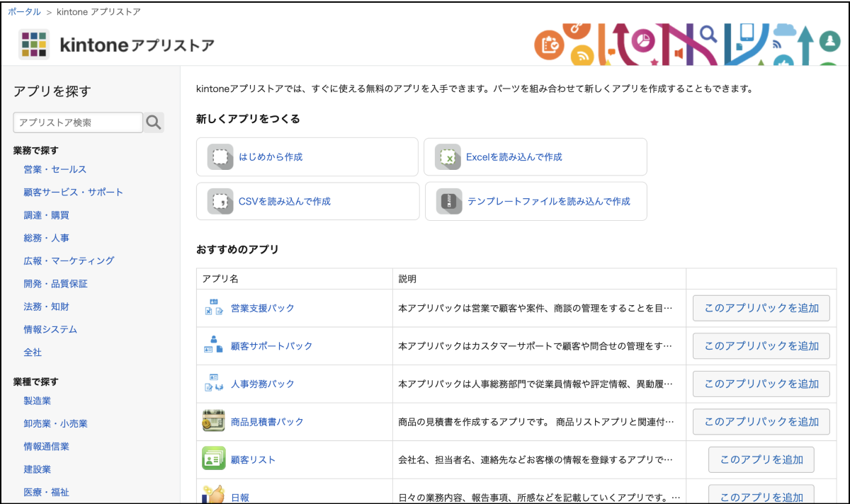Click the kintone app store logo icon
The width and height of the screenshot is (850, 504).
pos(33,45)
